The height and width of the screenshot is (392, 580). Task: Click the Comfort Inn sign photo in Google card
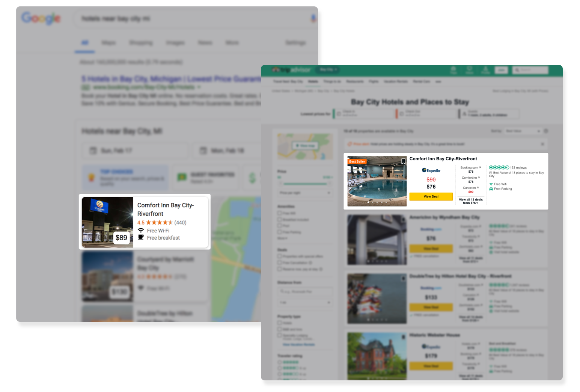(107, 222)
